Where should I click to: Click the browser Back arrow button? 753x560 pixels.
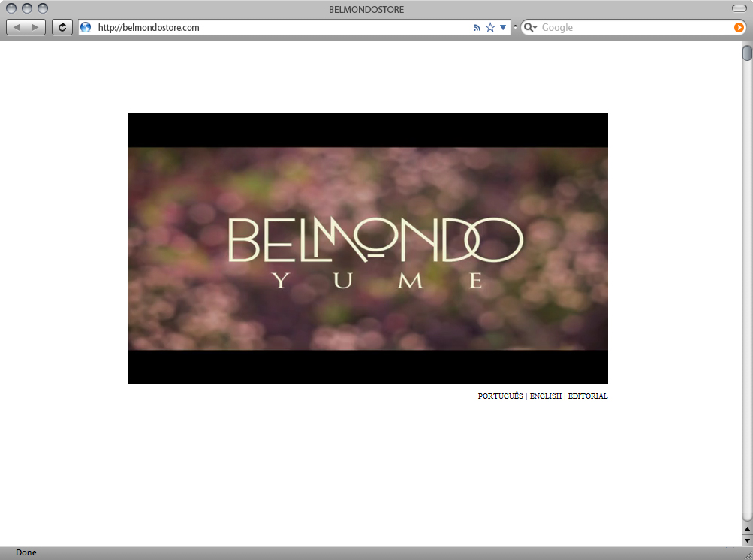pyautogui.click(x=16, y=27)
